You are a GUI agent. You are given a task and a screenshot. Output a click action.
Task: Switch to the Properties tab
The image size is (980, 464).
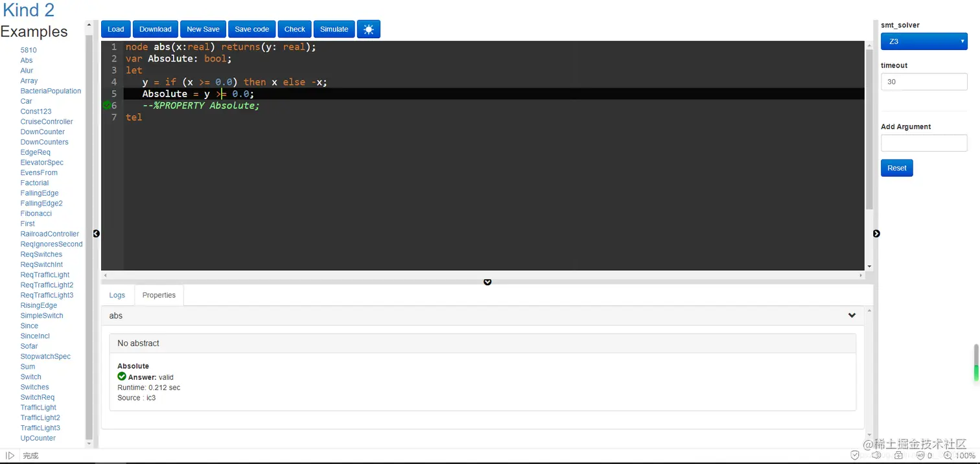click(159, 295)
